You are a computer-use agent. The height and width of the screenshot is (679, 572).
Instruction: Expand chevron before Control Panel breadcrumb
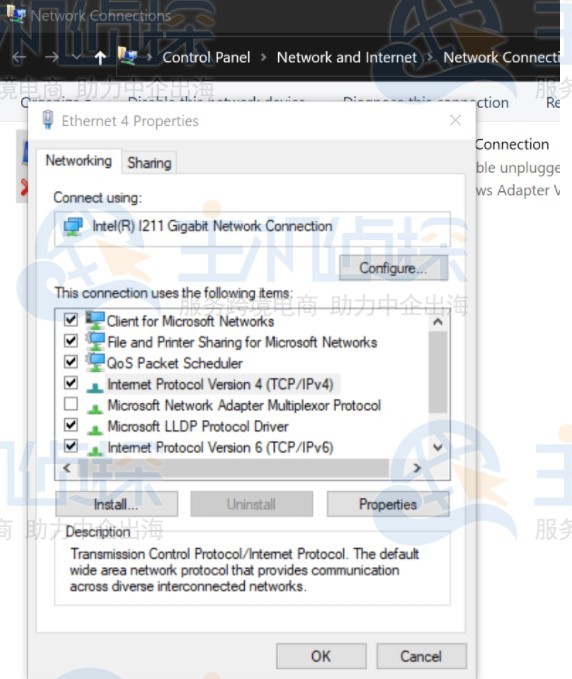tap(149, 57)
